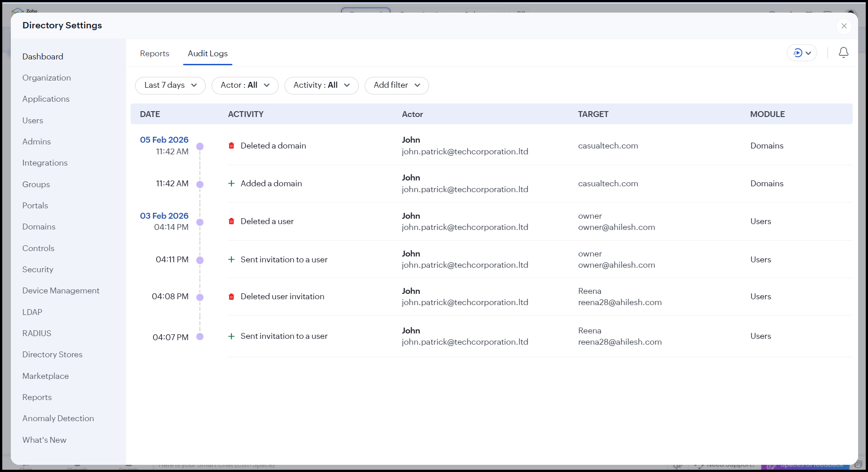Click the red trash icon for Deleted a domain

click(x=231, y=146)
